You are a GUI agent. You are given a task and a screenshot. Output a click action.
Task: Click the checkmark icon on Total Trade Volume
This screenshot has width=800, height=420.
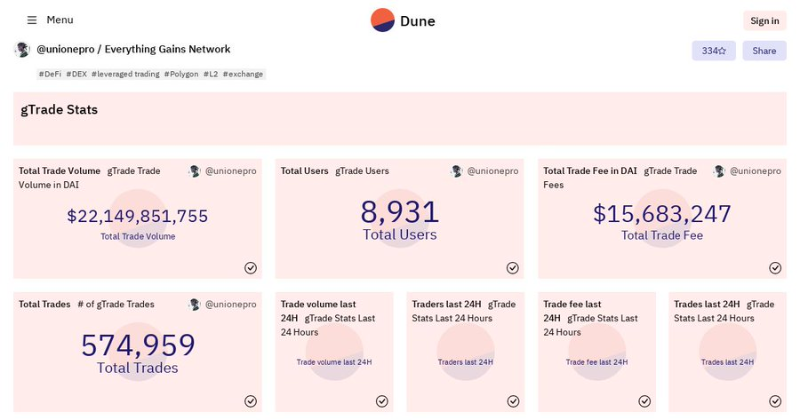pos(250,268)
